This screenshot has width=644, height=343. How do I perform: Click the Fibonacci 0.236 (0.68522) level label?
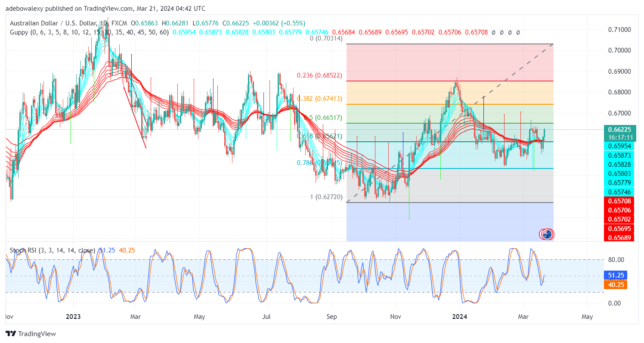pos(319,75)
